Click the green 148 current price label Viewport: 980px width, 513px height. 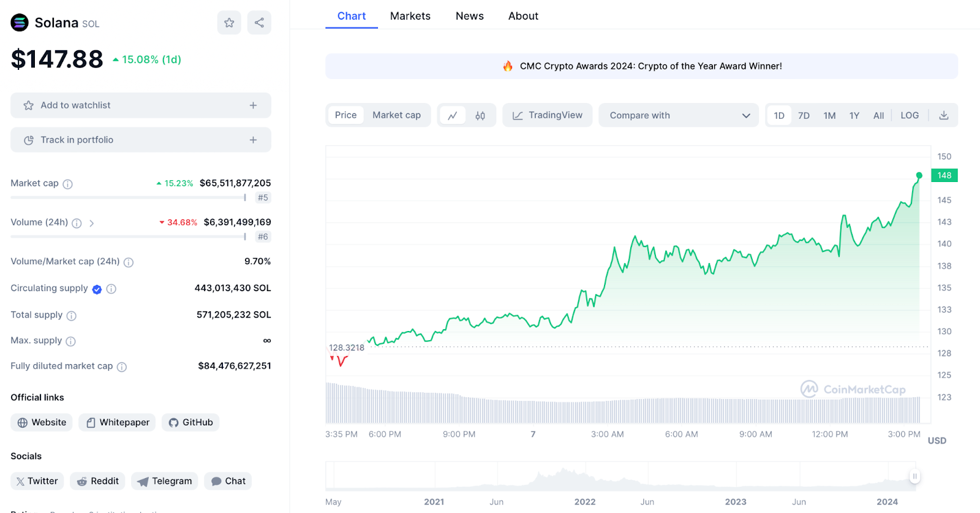[x=944, y=175]
